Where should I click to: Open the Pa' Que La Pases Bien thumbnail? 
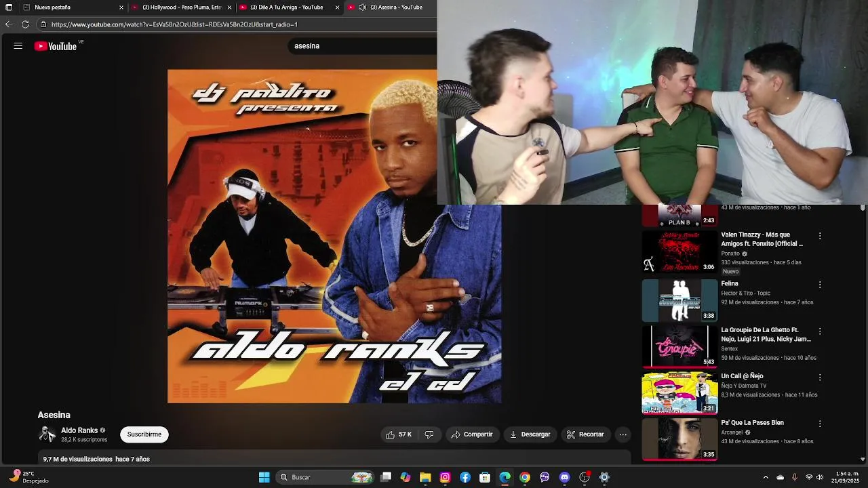(679, 439)
